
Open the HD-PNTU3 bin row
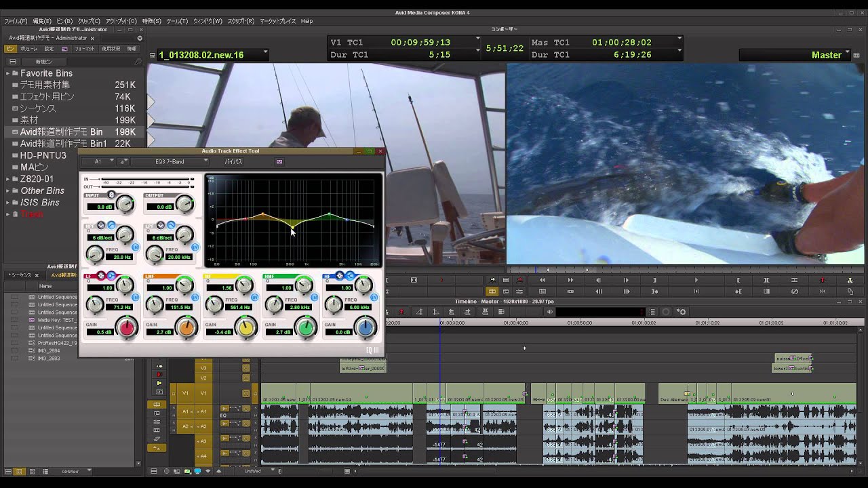(x=73, y=155)
